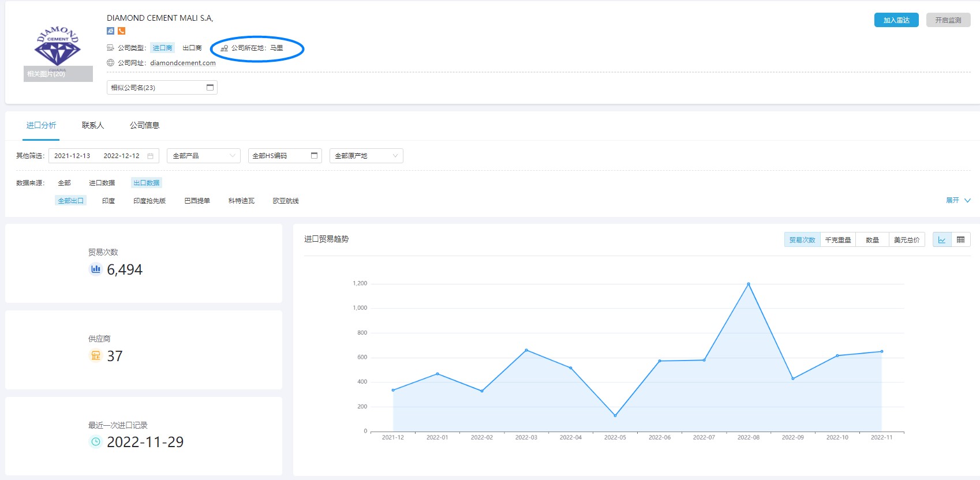Show chart by 数量
Image resolution: width=980 pixels, height=480 pixels.
[x=872, y=240]
